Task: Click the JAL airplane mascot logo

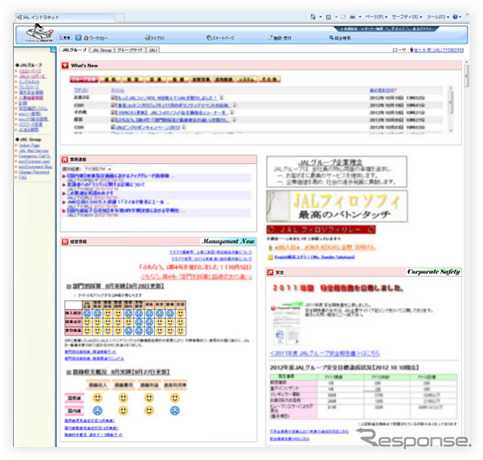Action: point(39,34)
